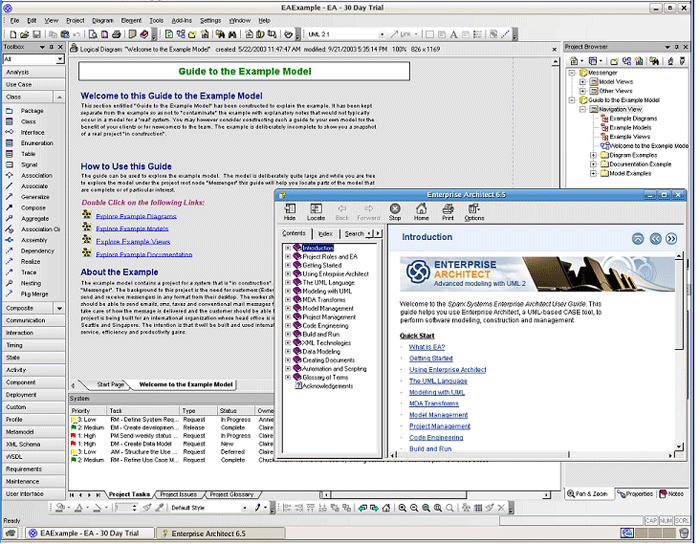Go to previous help topic with double arrow
Screen dimensions: 700x544
pos(655,239)
